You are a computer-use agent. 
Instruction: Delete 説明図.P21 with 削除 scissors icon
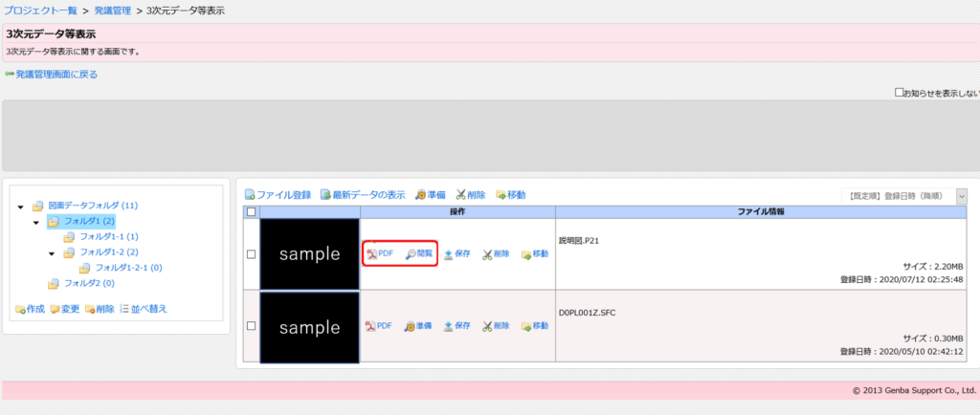(496, 254)
